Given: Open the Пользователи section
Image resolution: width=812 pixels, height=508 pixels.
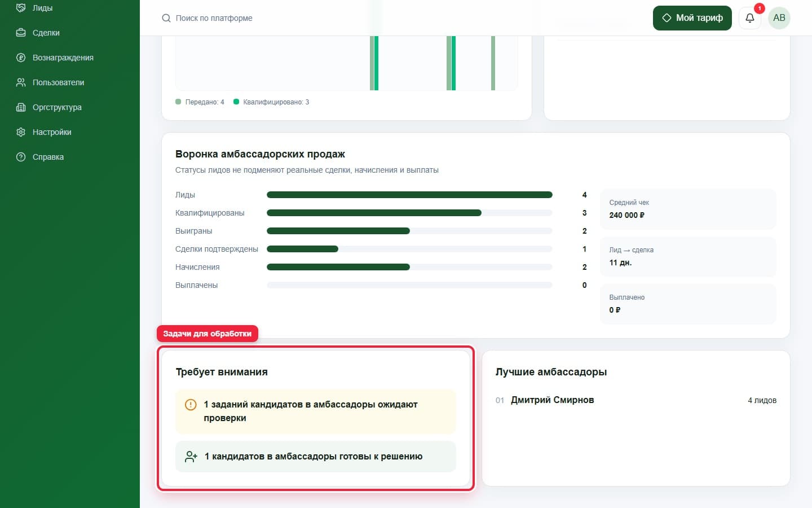Looking at the screenshot, I should click(70, 82).
